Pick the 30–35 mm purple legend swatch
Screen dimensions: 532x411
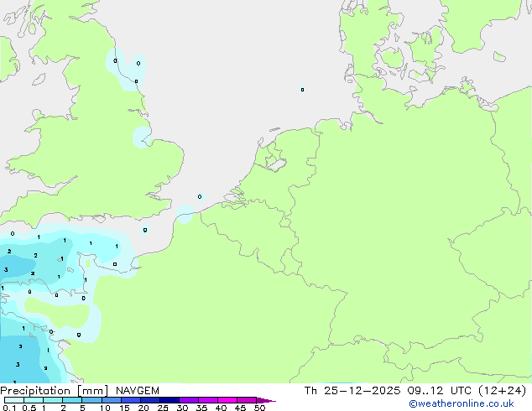pyautogui.click(x=189, y=400)
